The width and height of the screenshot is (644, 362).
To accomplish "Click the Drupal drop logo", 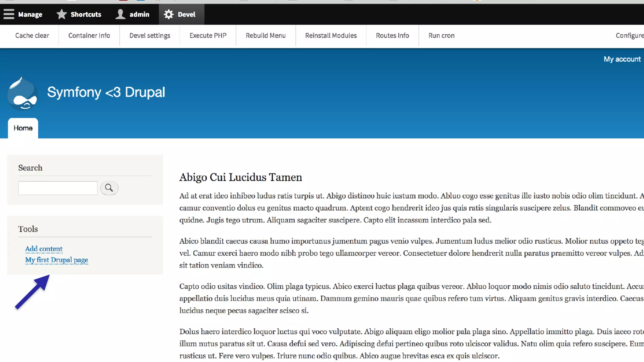I will [22, 93].
